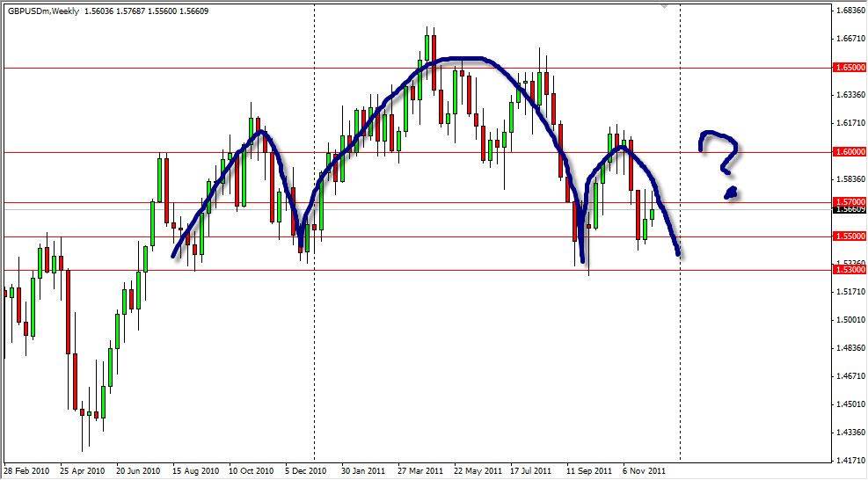Click the GBPUSDm,Weekly chart title
The image size is (868, 480).
41,11
